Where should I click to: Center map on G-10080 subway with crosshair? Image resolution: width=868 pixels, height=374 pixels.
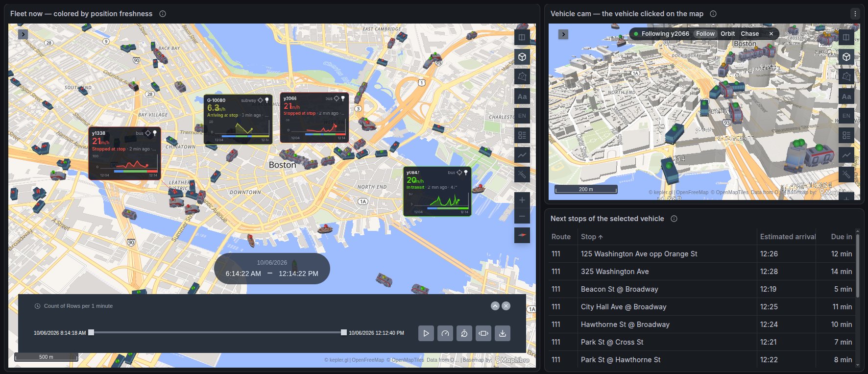(x=261, y=100)
